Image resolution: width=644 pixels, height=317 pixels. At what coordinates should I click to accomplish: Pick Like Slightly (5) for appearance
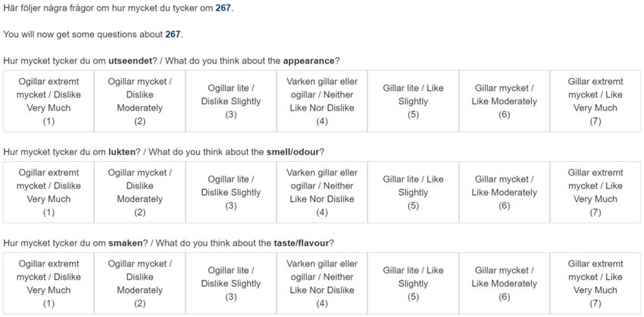point(413,101)
